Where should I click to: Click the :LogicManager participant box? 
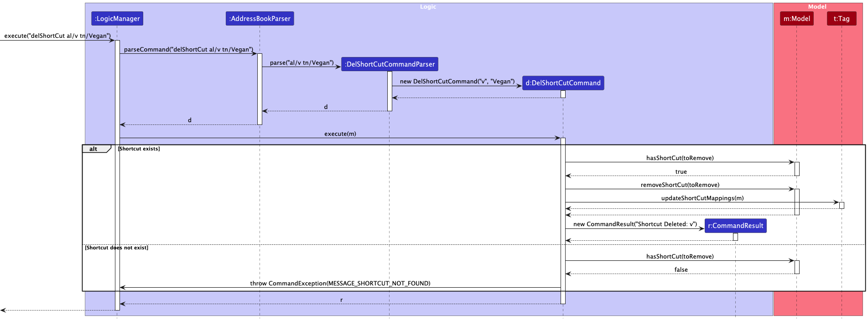click(x=117, y=19)
